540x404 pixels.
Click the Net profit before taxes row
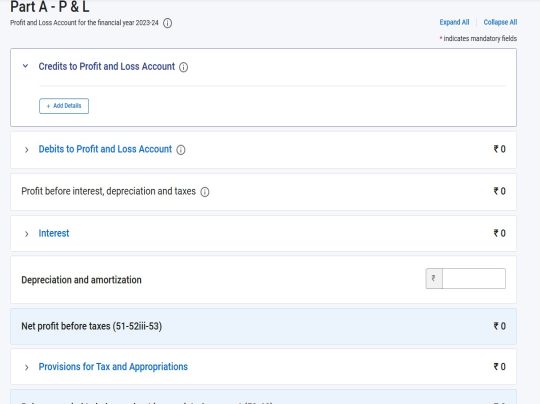point(263,327)
